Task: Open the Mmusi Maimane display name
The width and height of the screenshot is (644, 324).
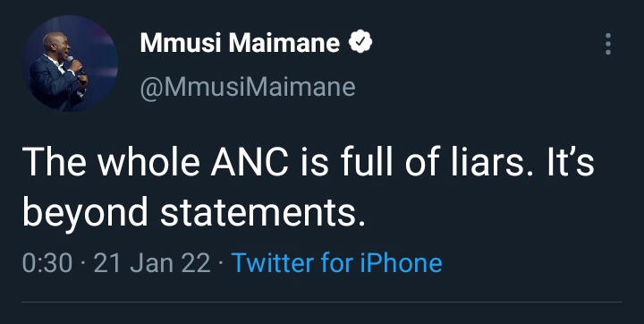Action: 240,42
